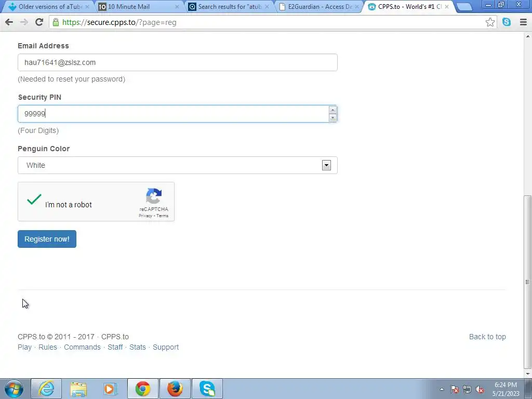
Task: Toggle the I'm not a robot checkbox
Action: coord(34,199)
